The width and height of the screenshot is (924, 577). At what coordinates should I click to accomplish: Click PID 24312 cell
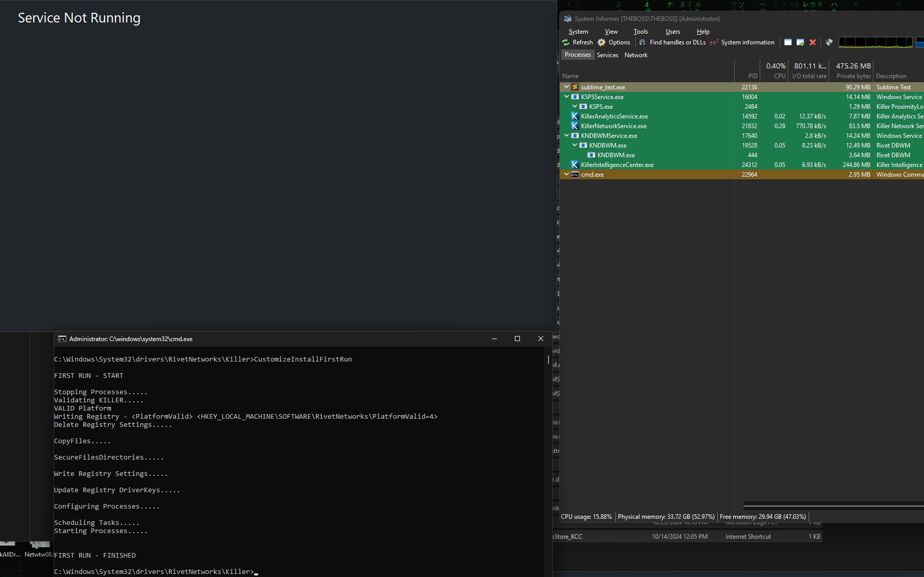point(749,165)
